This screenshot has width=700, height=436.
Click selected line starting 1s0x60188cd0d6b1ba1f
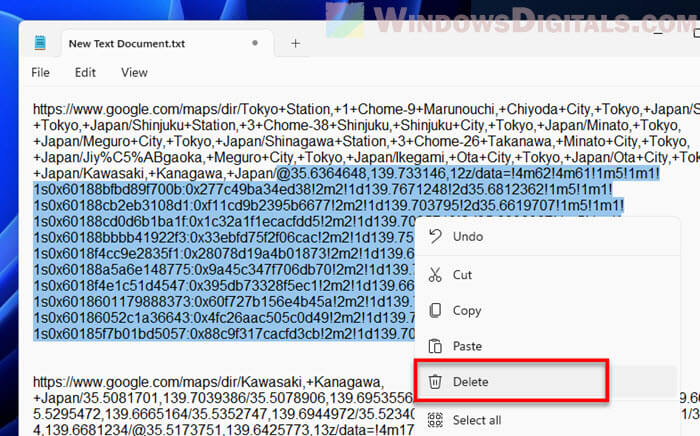(x=224, y=222)
